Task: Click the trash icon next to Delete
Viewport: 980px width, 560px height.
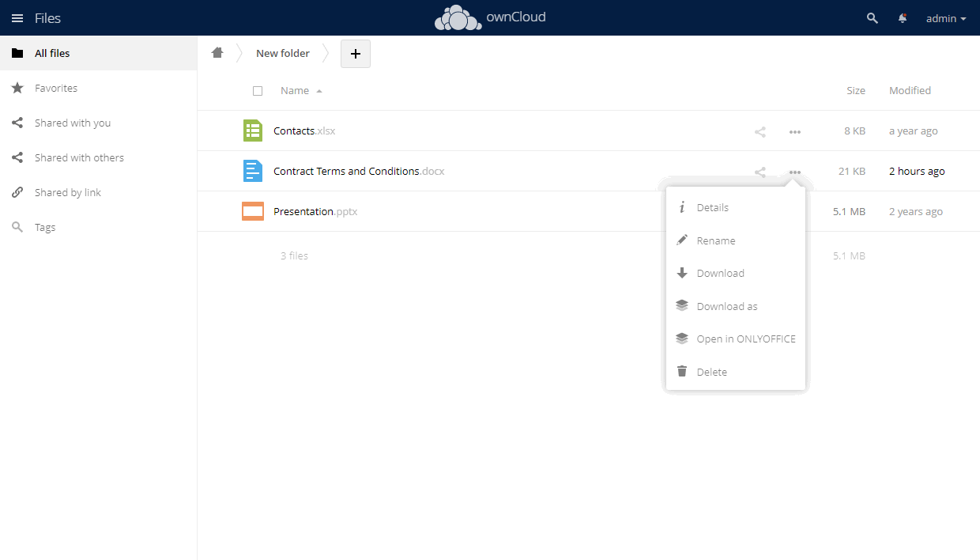Action: click(682, 371)
